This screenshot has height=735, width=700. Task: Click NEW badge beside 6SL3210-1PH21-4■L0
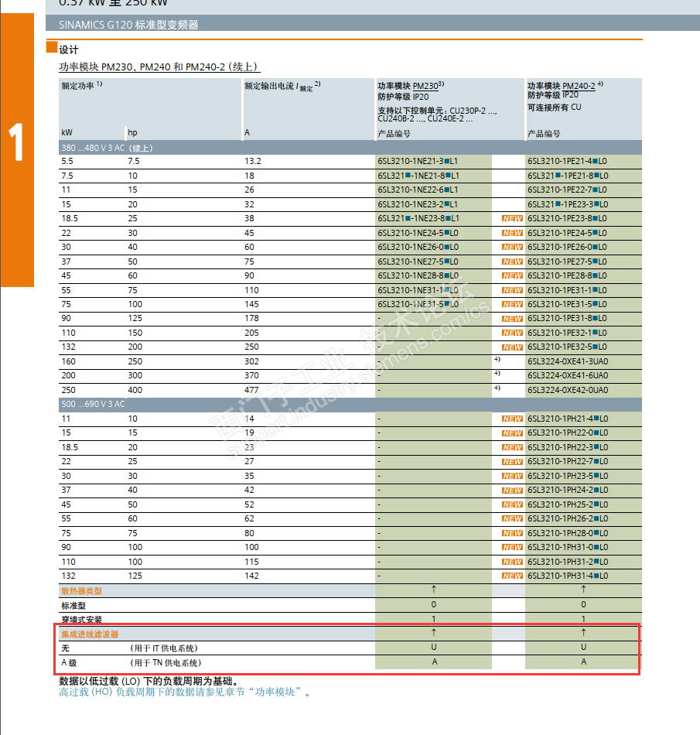pos(512,419)
